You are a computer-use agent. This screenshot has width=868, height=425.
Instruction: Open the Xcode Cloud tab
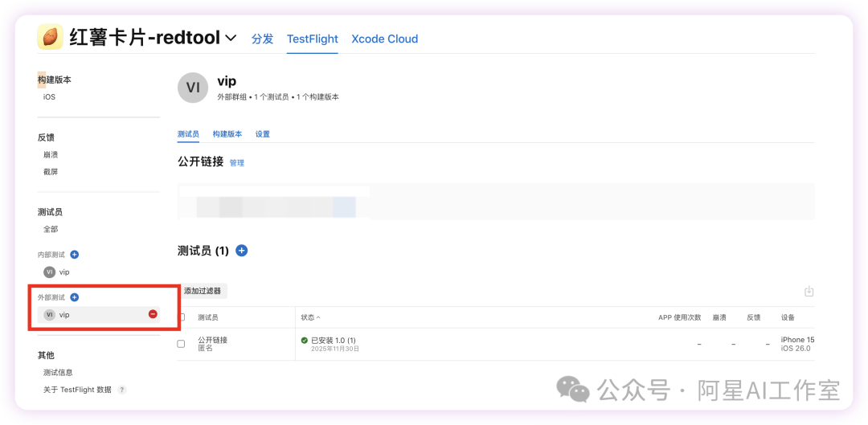click(385, 39)
